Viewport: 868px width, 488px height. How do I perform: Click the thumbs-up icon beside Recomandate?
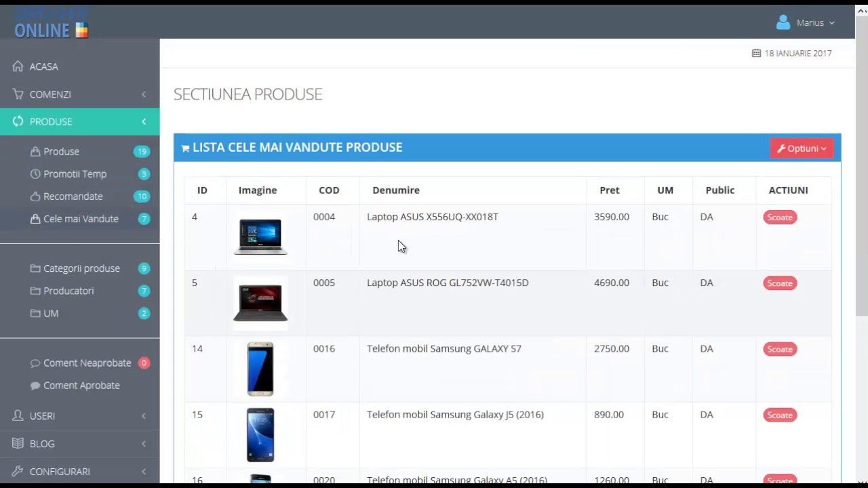tap(35, 196)
